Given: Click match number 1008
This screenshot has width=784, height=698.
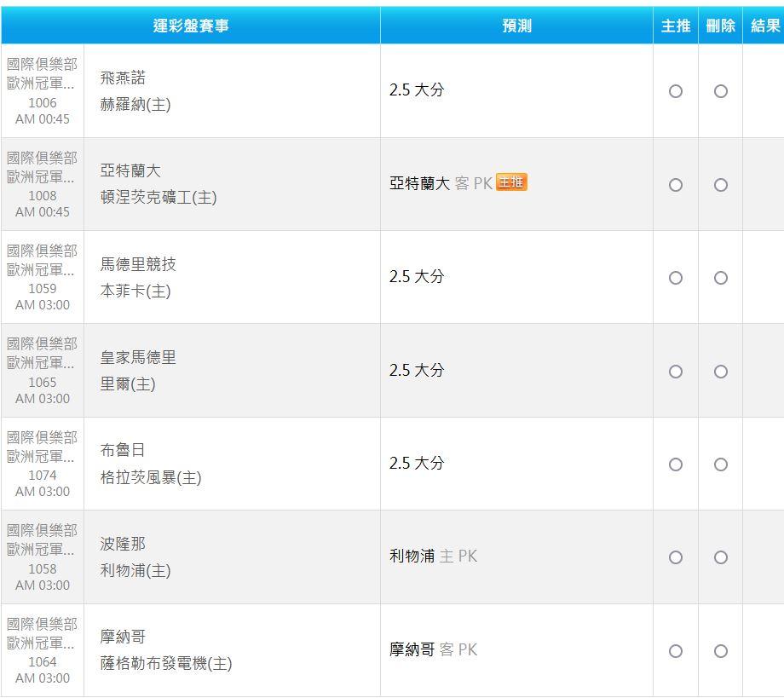Looking at the screenshot, I should (43, 195).
